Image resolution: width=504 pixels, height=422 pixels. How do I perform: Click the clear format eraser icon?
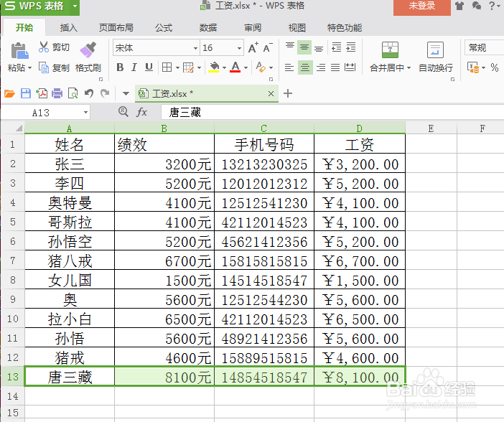point(261,67)
